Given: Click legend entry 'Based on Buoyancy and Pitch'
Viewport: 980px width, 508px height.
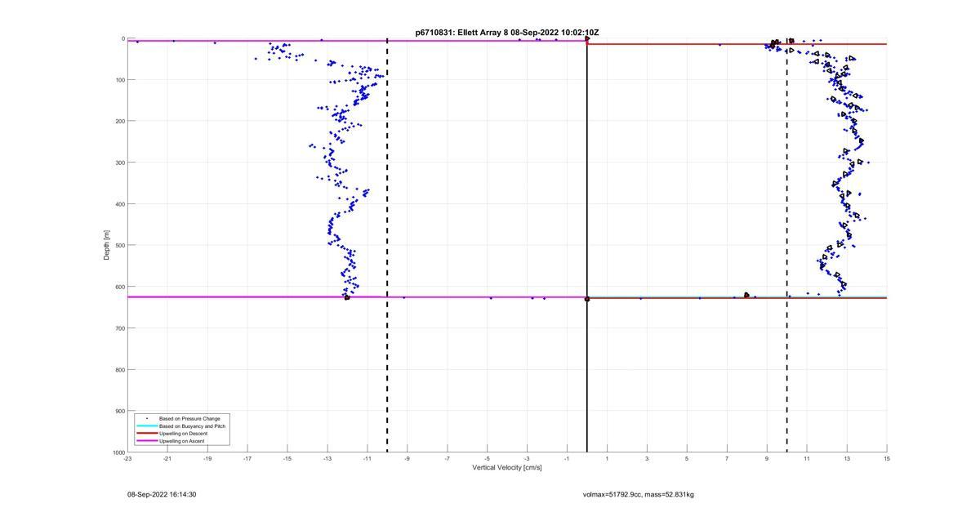Looking at the screenshot, I should coord(193,426).
